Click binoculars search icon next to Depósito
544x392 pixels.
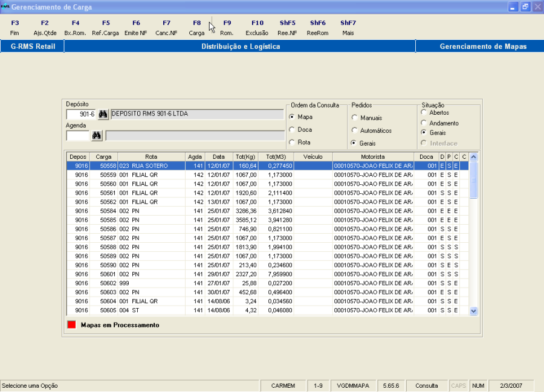click(x=103, y=114)
